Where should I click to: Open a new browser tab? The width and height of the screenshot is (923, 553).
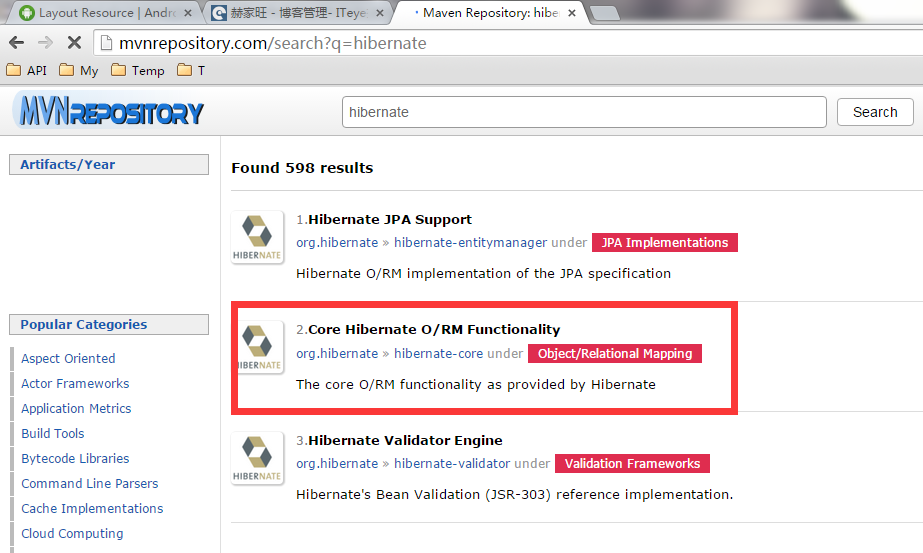(604, 13)
